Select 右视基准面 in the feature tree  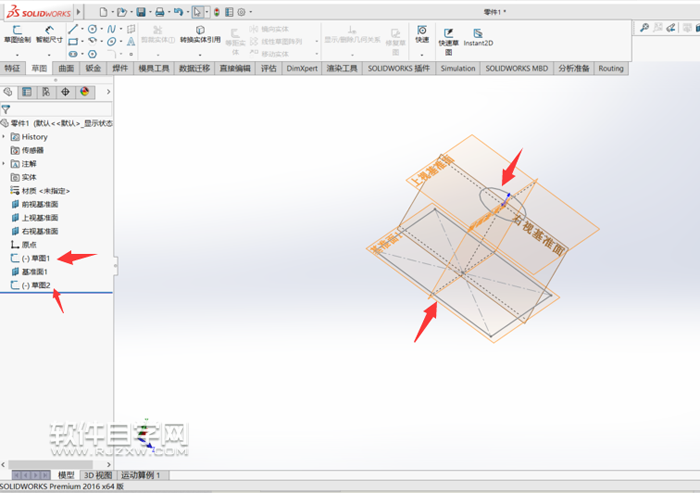point(35,231)
